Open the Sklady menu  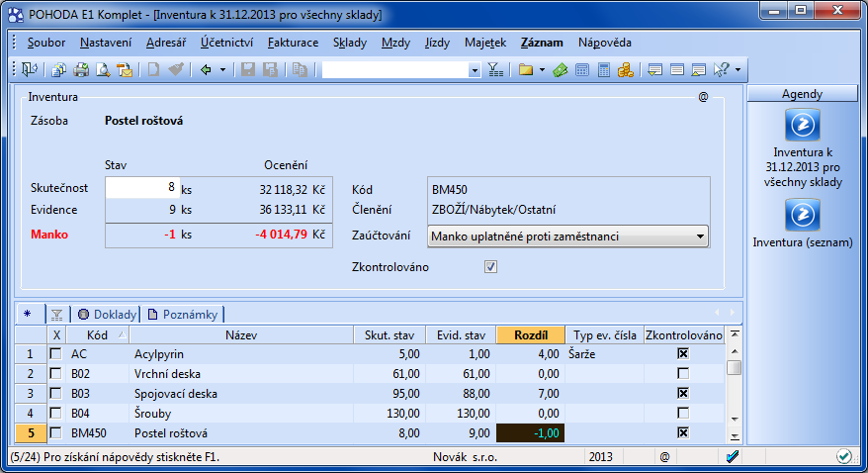[x=349, y=43]
